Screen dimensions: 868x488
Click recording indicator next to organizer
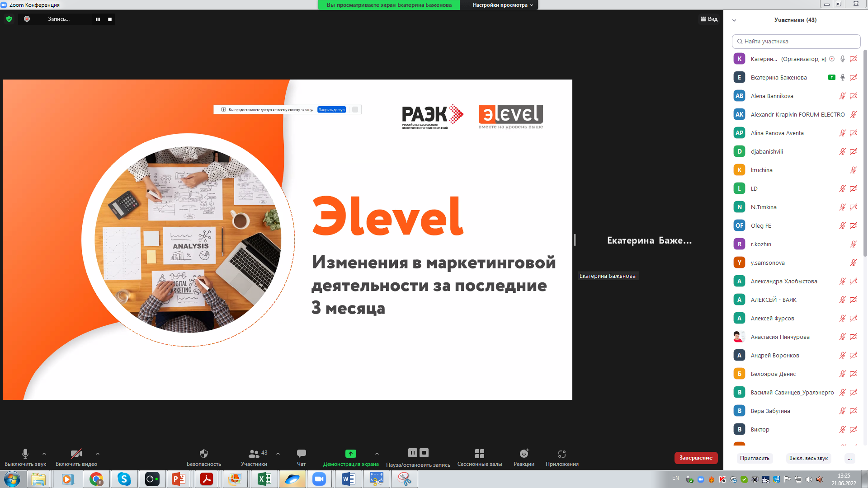pos(832,59)
